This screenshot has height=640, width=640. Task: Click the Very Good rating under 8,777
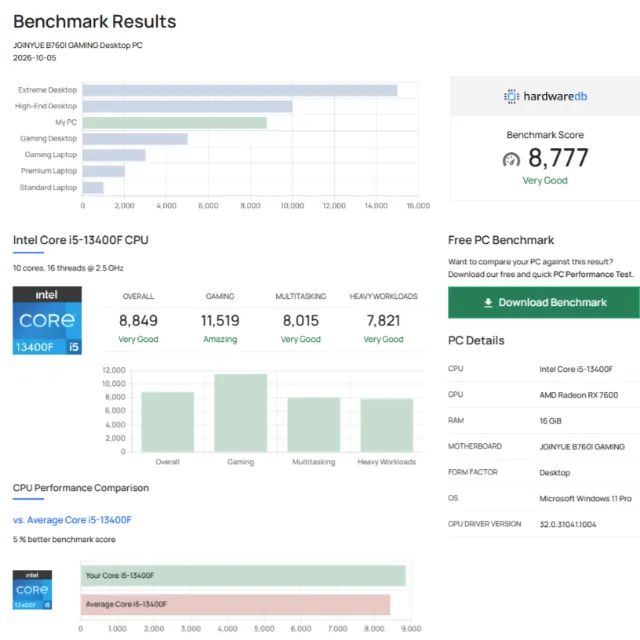(x=545, y=180)
